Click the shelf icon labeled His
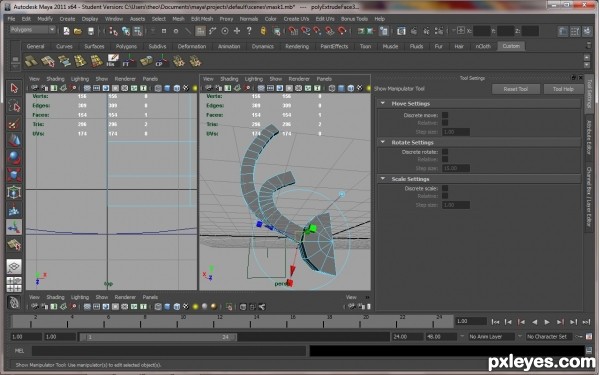The height and width of the screenshot is (375, 600). (112, 61)
